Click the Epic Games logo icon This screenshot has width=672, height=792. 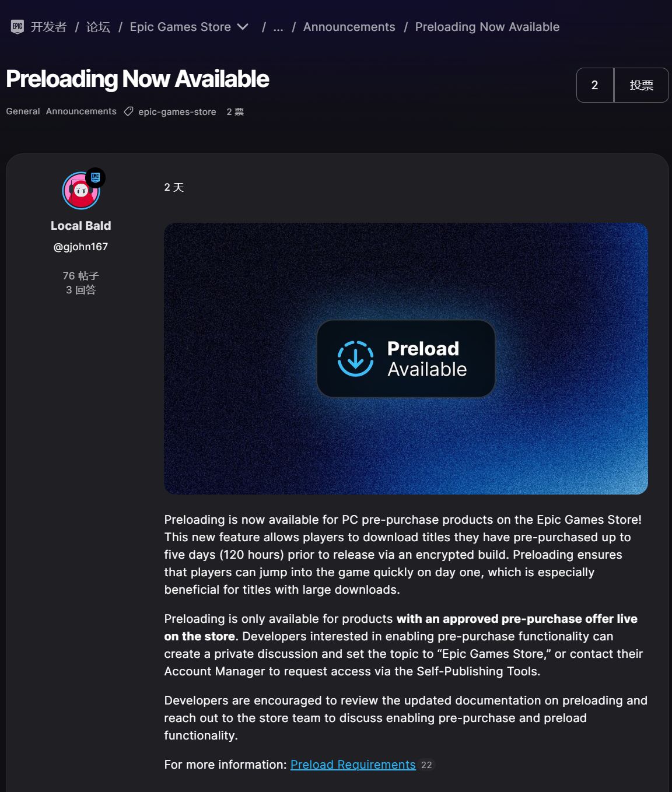17,27
